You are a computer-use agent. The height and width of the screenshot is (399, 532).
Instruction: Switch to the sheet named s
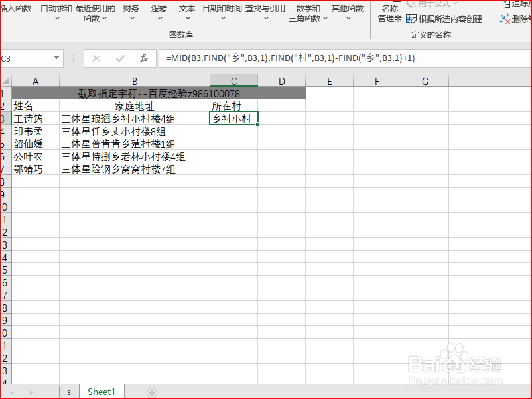(69, 392)
